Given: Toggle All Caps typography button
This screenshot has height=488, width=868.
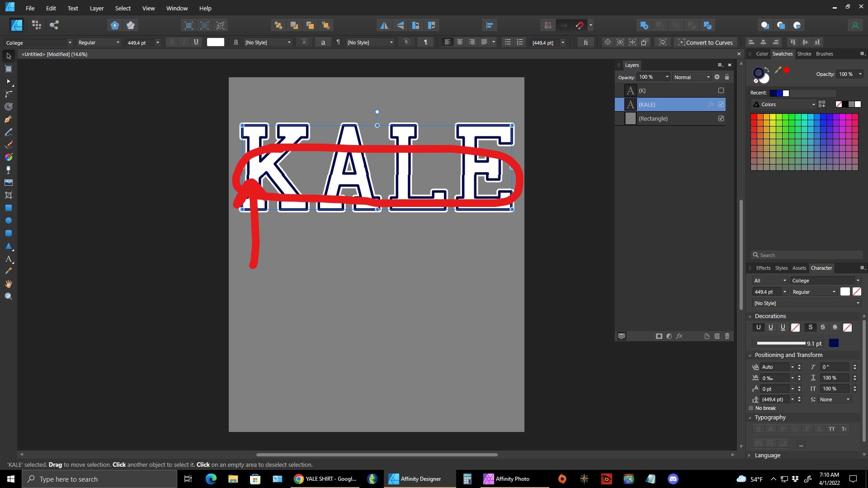Looking at the screenshot, I should pyautogui.click(x=832, y=429).
